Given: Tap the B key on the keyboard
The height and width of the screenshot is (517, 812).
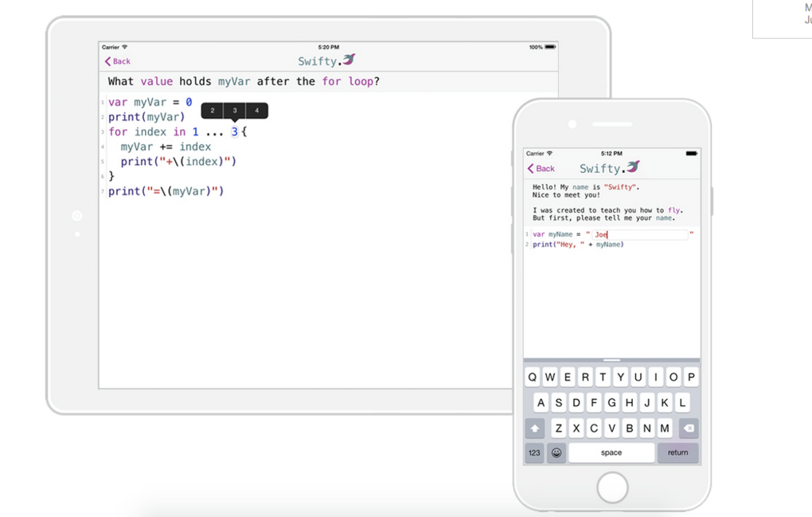Looking at the screenshot, I should coord(629,428).
